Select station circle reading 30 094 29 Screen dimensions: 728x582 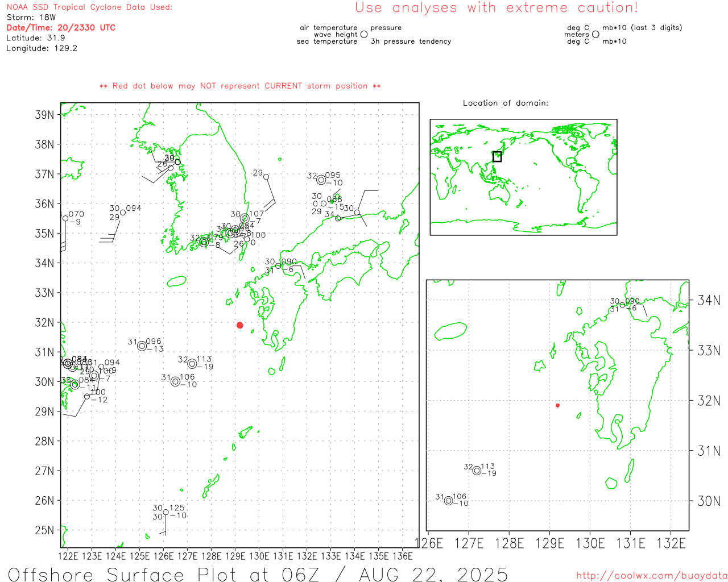123,213
